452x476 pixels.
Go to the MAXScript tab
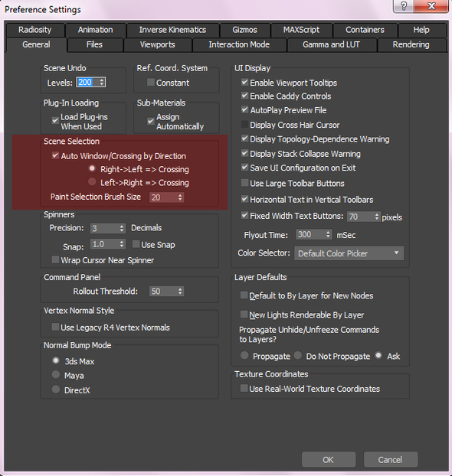301,30
